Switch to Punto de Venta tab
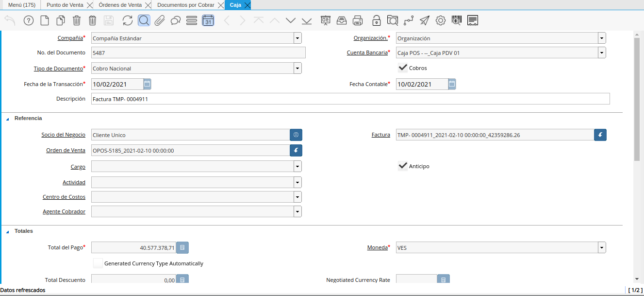 65,5
